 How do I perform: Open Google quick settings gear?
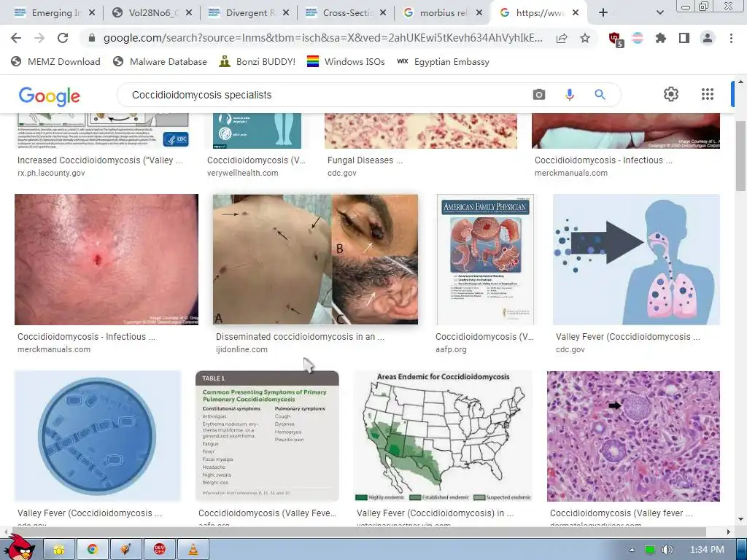pos(671,94)
